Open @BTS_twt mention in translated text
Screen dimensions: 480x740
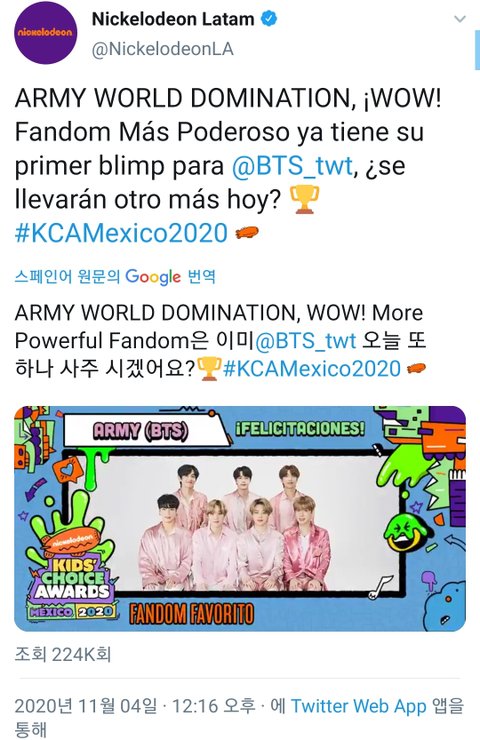[305, 341]
